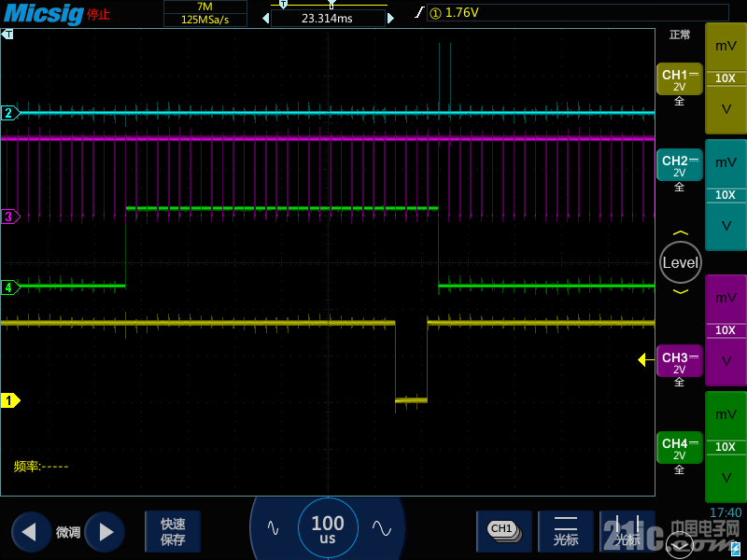Enable vertical cursors with 光标 bars icon
This screenshot has width=747, height=560.
(x=627, y=531)
